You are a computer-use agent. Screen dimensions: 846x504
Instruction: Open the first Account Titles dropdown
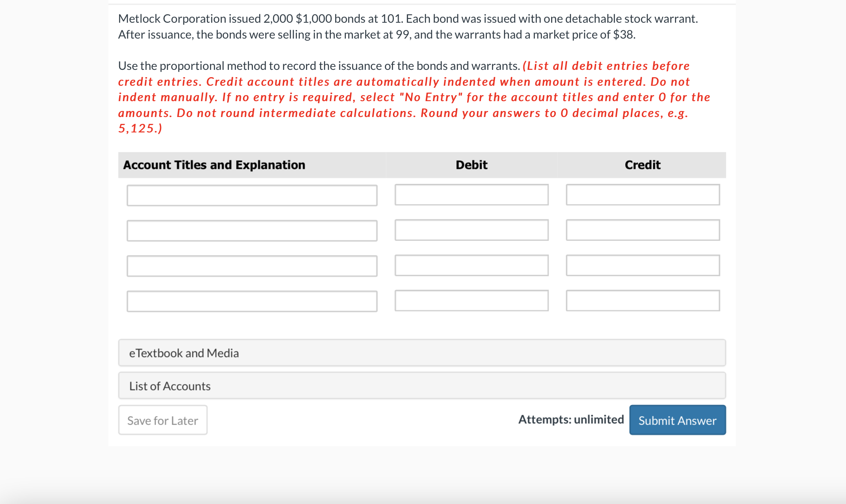(252, 195)
